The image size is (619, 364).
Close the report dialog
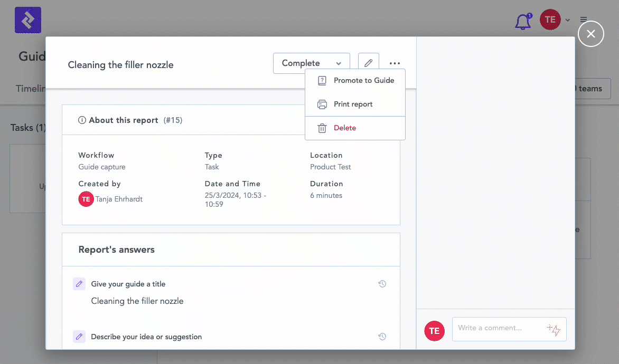pyautogui.click(x=590, y=34)
